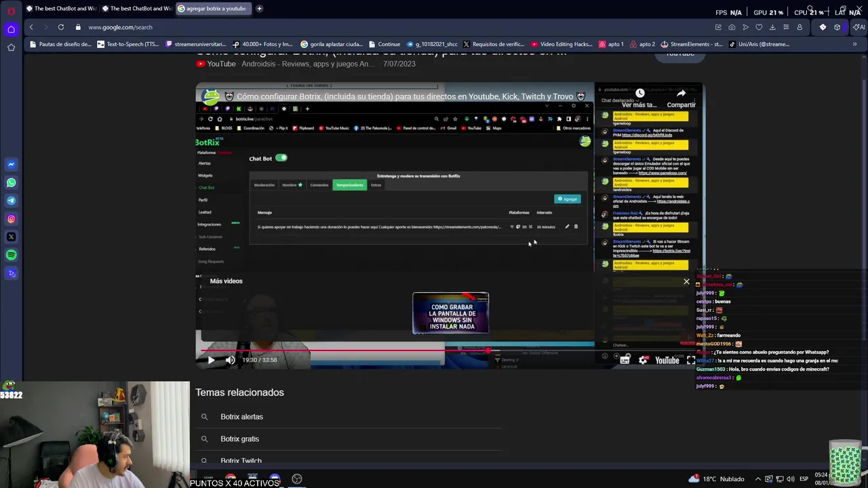Open 'g_10182021_shcc' bookmark
Image resolution: width=868 pixels, height=488 pixels.
click(x=432, y=44)
